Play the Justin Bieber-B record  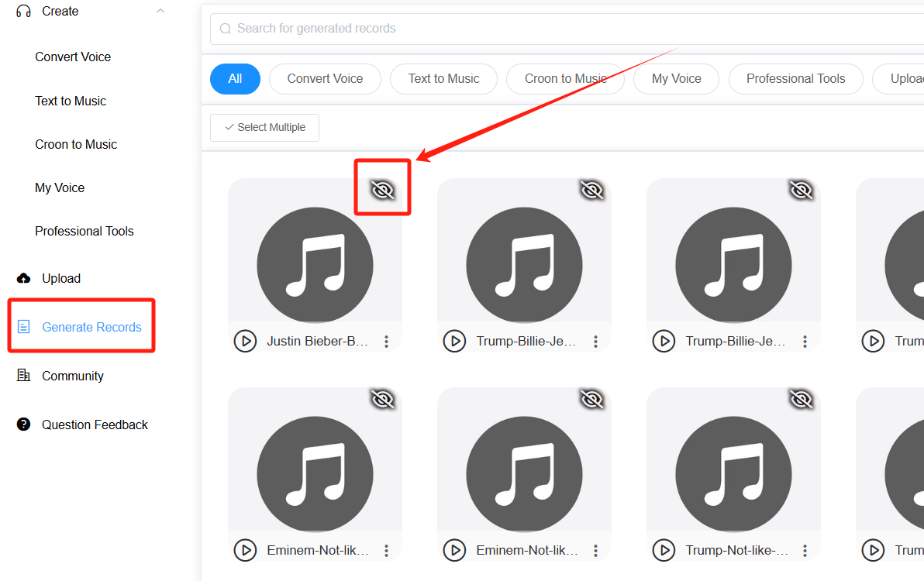click(245, 341)
